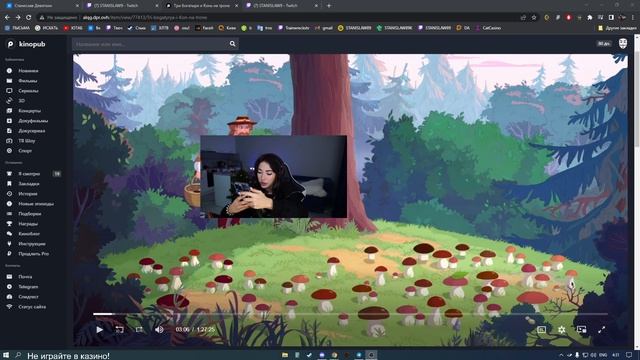Click the kinopub logo

(x=26, y=44)
